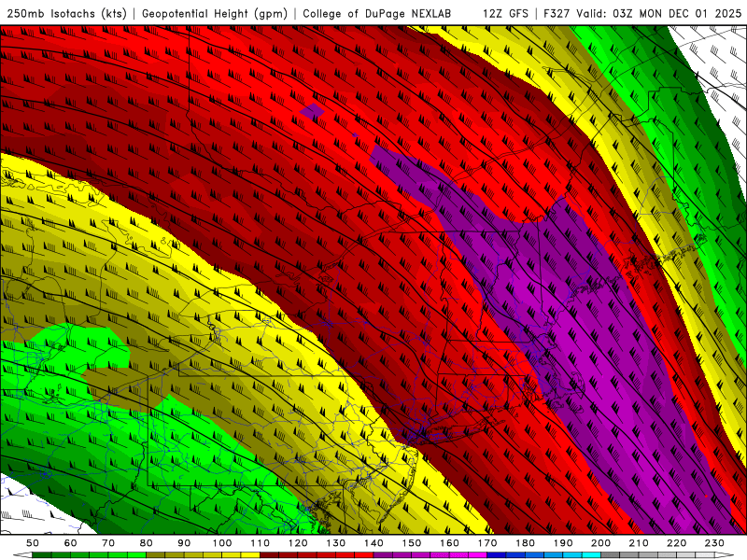Click the 220 value on the color scale

pyautogui.click(x=676, y=543)
